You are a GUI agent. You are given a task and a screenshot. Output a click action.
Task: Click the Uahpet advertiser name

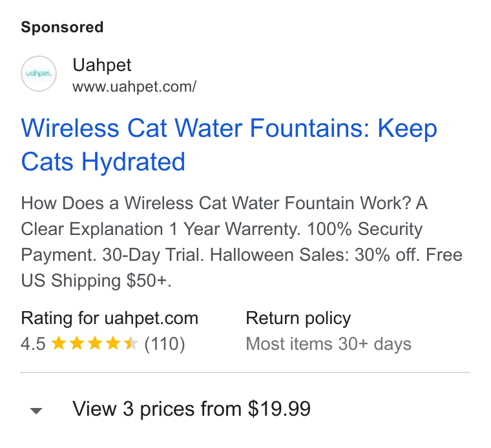(x=102, y=65)
